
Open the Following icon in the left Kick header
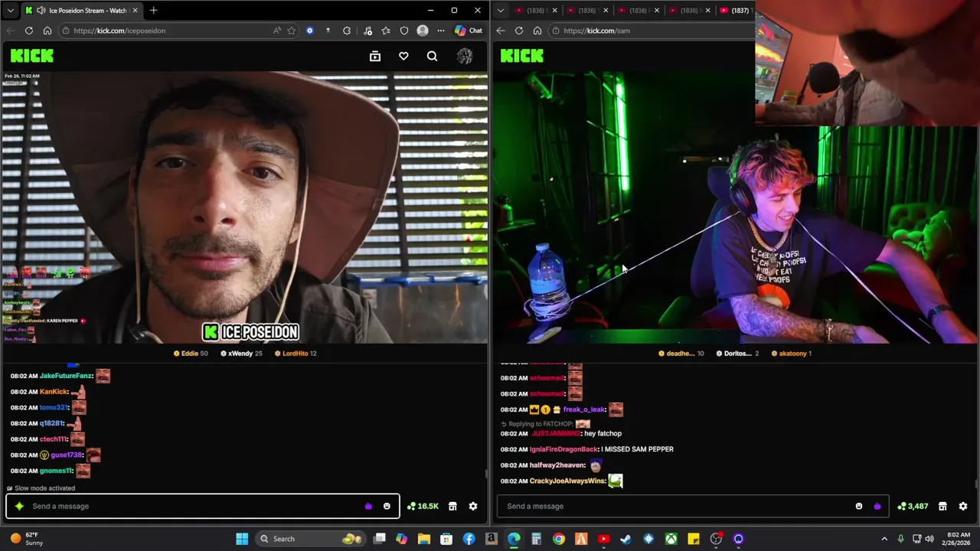[375, 56]
